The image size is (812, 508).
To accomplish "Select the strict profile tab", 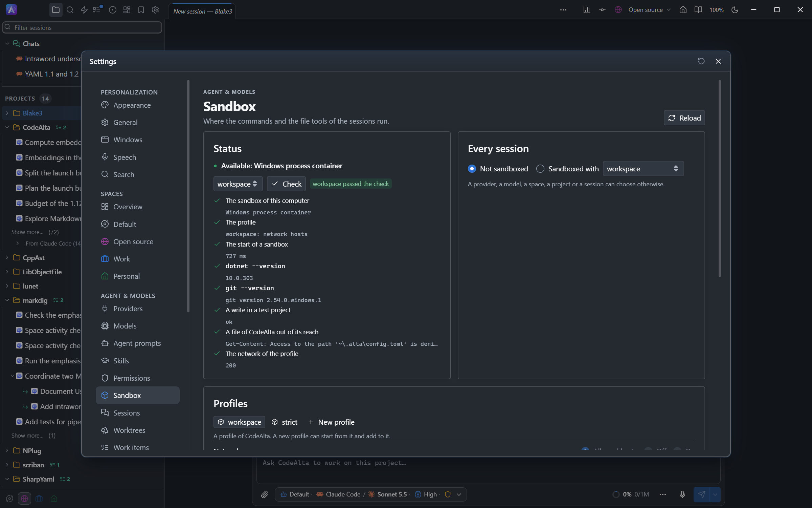I will pos(285,422).
